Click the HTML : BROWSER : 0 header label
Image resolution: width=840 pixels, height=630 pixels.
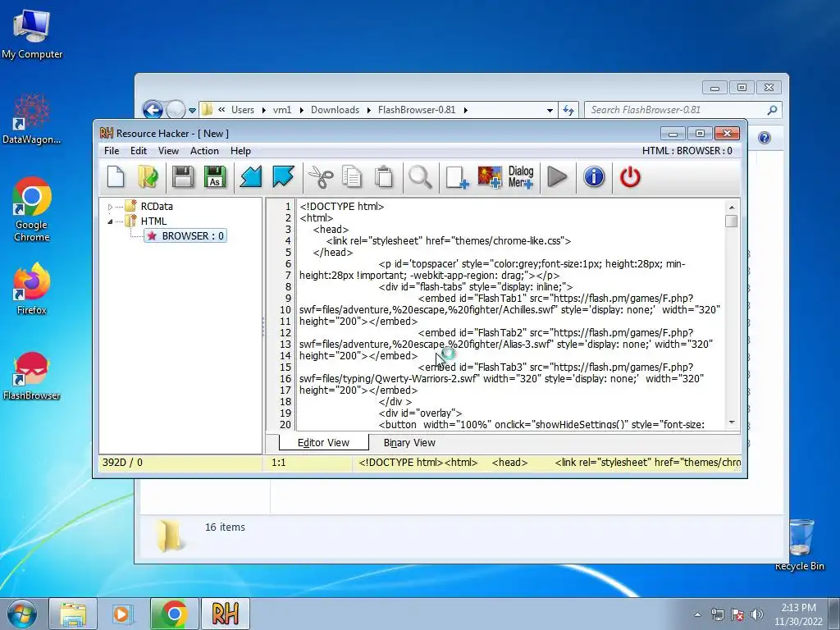[x=687, y=151]
